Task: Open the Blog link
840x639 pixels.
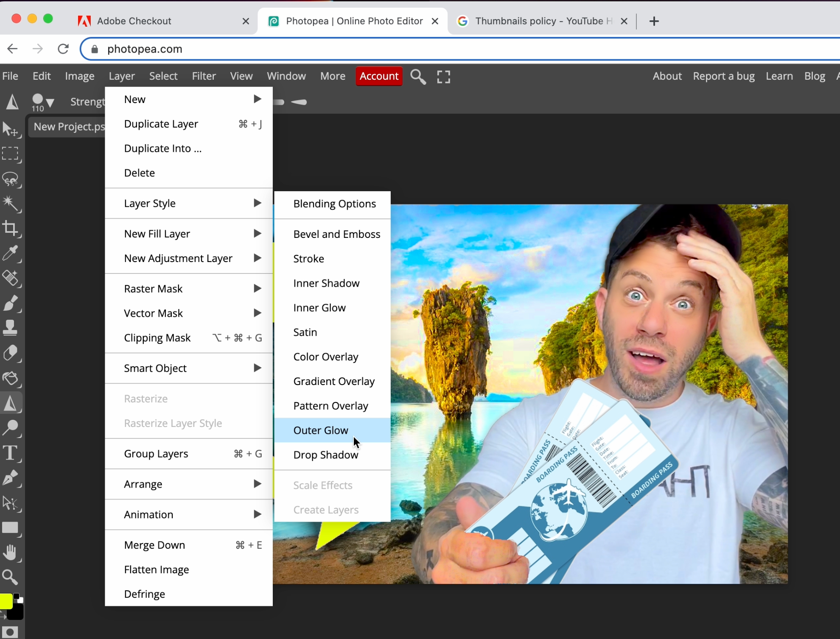Action: point(815,76)
